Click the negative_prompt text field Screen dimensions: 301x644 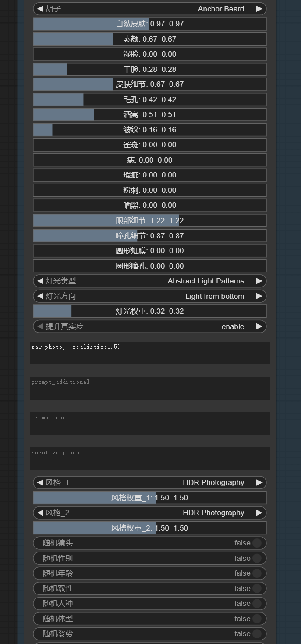(x=150, y=459)
